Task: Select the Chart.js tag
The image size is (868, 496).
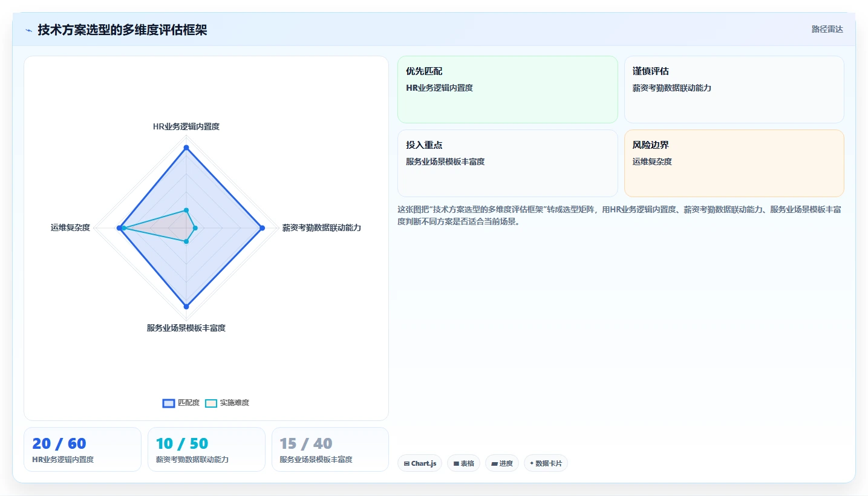Action: (x=420, y=463)
